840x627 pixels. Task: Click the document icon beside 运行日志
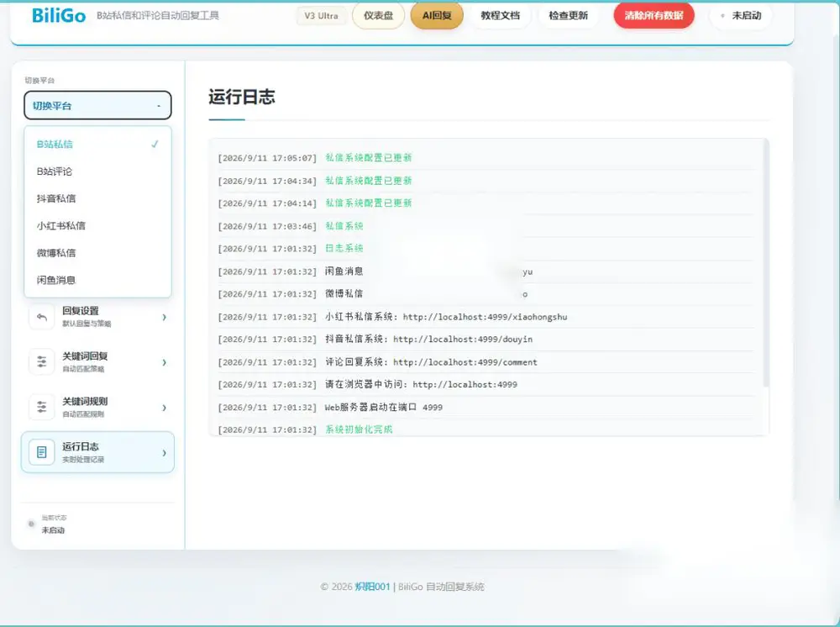[42, 452]
